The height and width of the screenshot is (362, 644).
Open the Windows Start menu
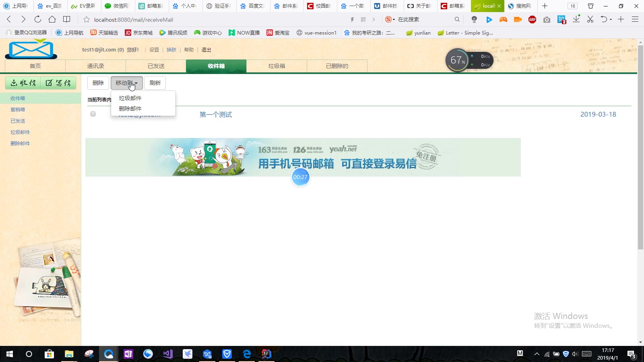click(10, 354)
